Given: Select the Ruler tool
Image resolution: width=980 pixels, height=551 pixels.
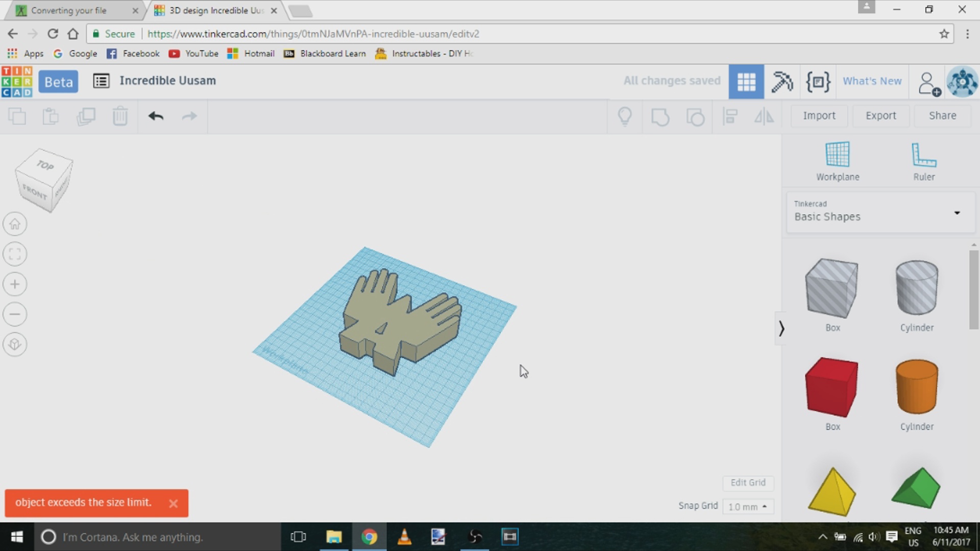Looking at the screenshot, I should (x=923, y=155).
